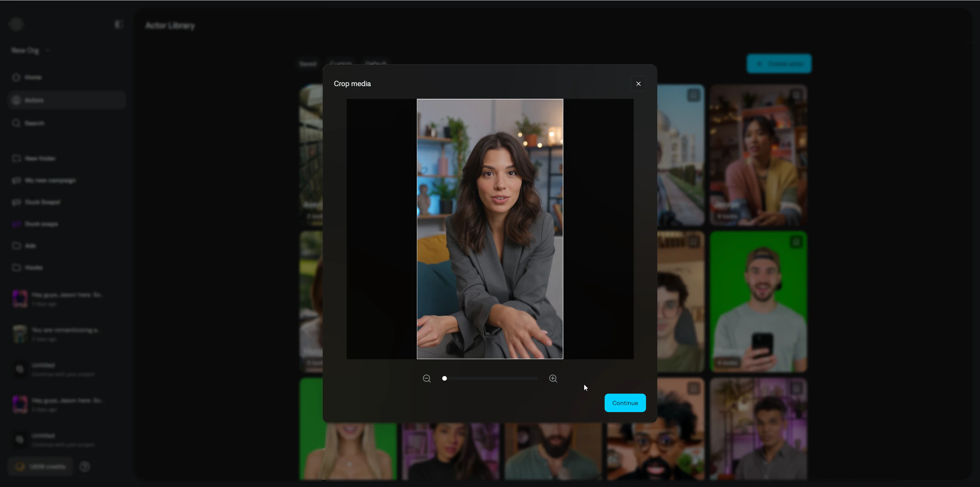
Task: Save the green-screen cap actor via corner icon
Action: tap(796, 242)
